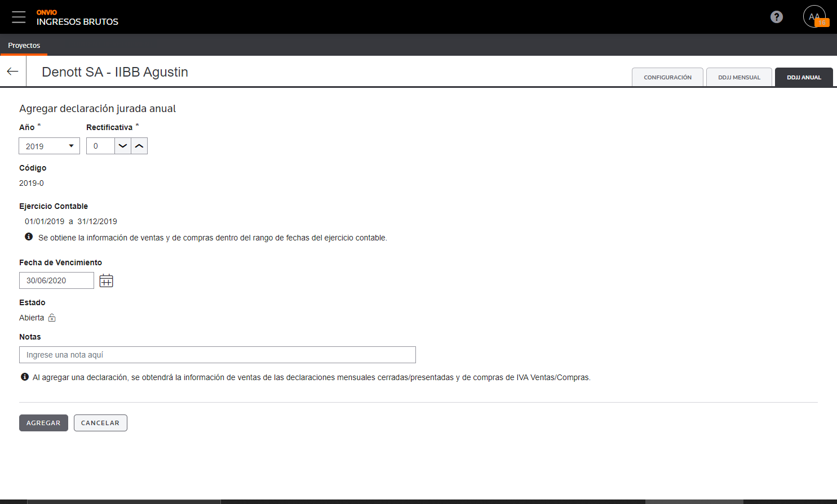Open the calendar date picker icon
Image resolution: width=837 pixels, height=504 pixels.
click(106, 280)
